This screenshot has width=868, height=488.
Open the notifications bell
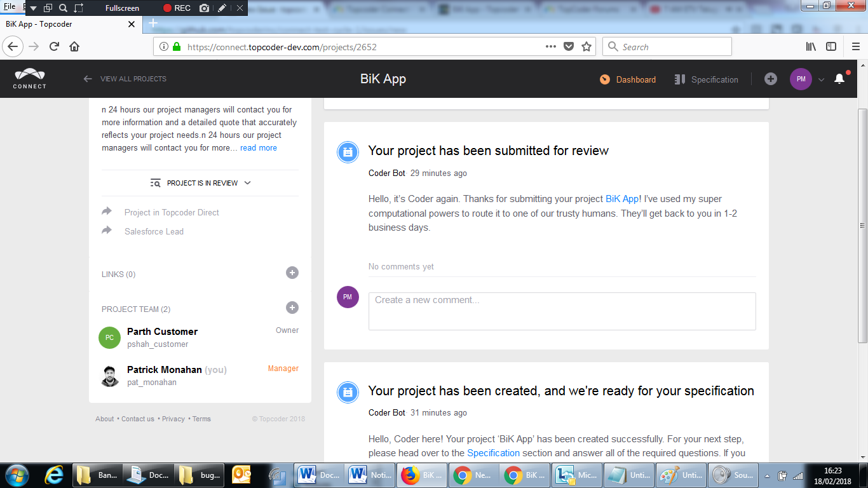[839, 79]
